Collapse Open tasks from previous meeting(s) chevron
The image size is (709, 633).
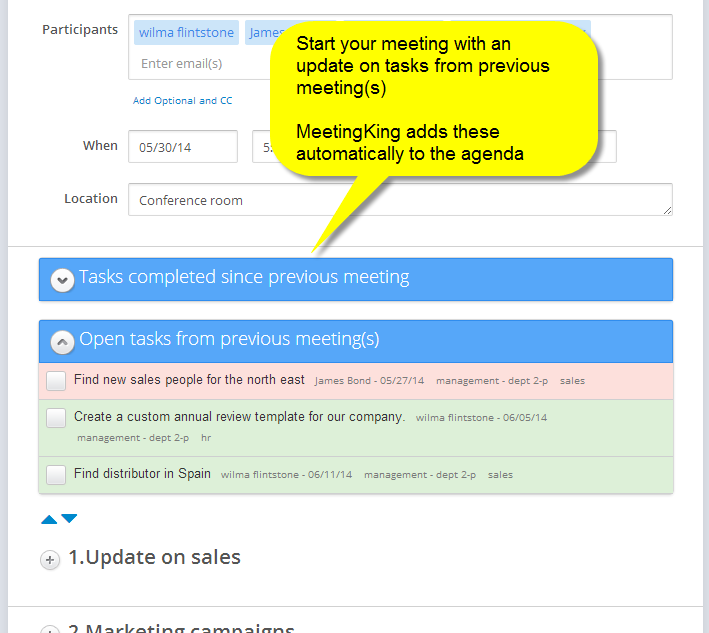tap(63, 342)
